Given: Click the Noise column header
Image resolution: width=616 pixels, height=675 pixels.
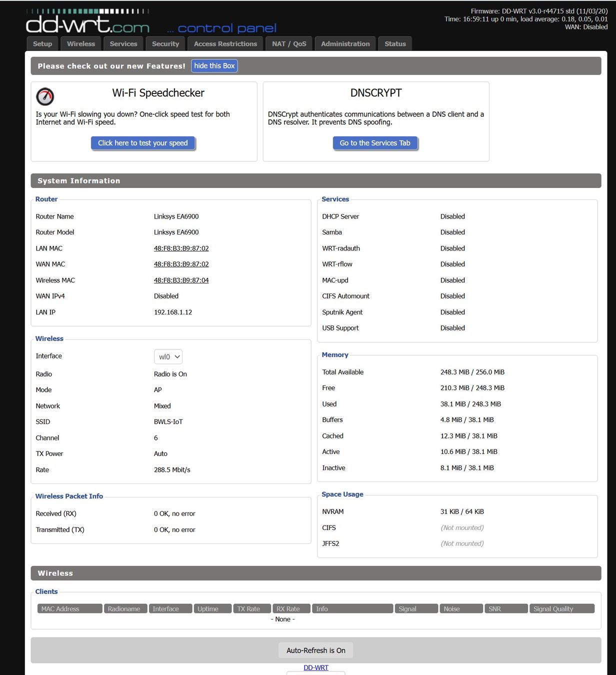Looking at the screenshot, I should tap(461, 608).
